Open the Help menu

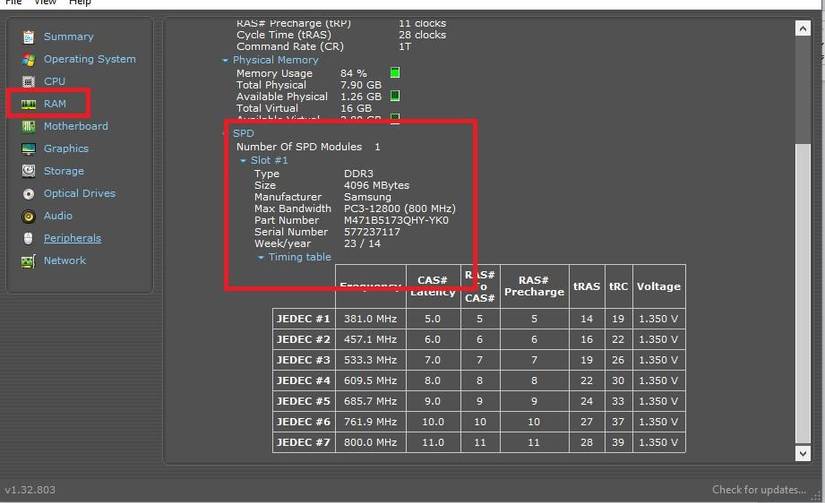point(79,3)
